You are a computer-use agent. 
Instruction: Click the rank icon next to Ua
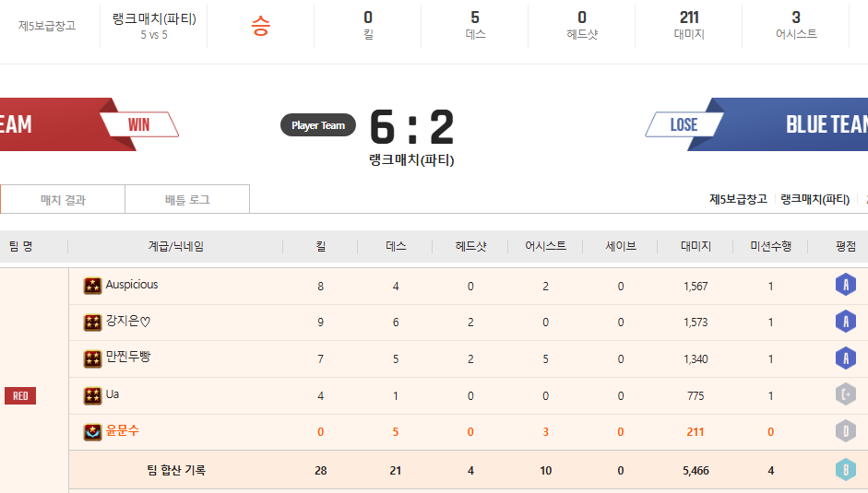(x=92, y=395)
